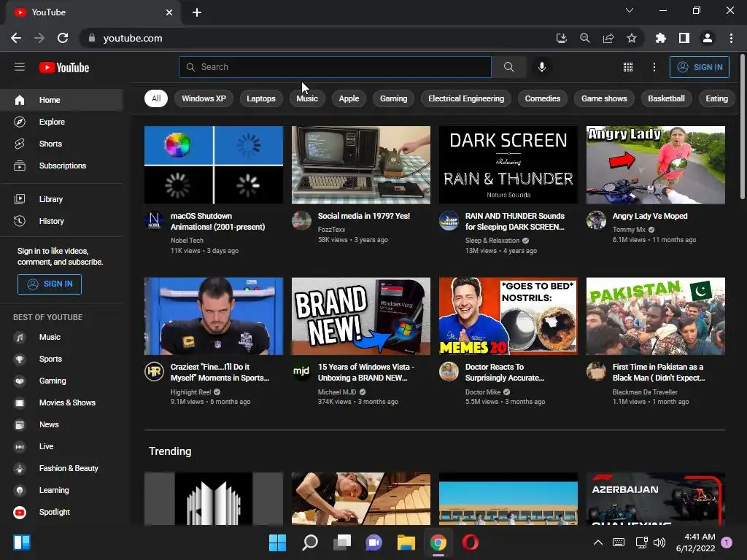The image size is (747, 560).
Task: Open Fashion & Beauty in sidebar
Action: (x=61, y=469)
